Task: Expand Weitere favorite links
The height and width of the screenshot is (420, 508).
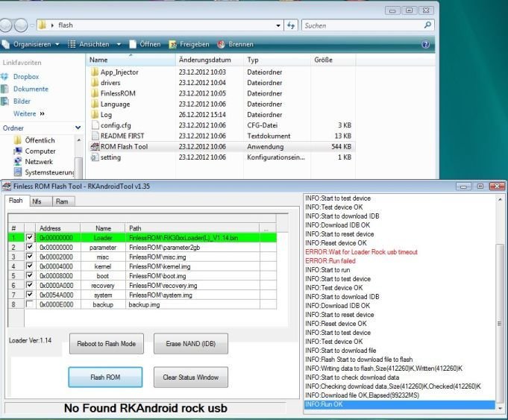Action: 28,113
